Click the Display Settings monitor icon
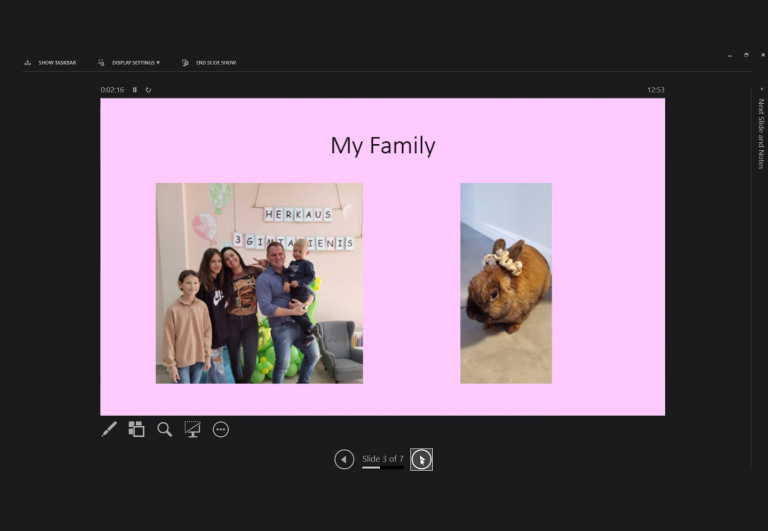The height and width of the screenshot is (531, 768). coord(101,63)
